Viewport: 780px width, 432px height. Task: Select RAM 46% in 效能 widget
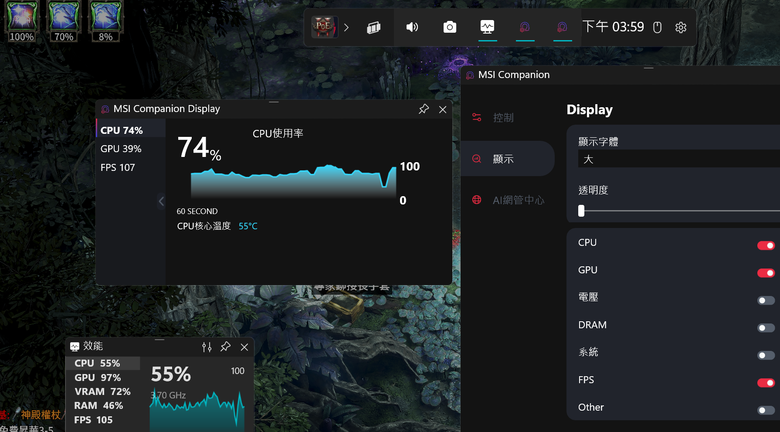[x=102, y=406]
